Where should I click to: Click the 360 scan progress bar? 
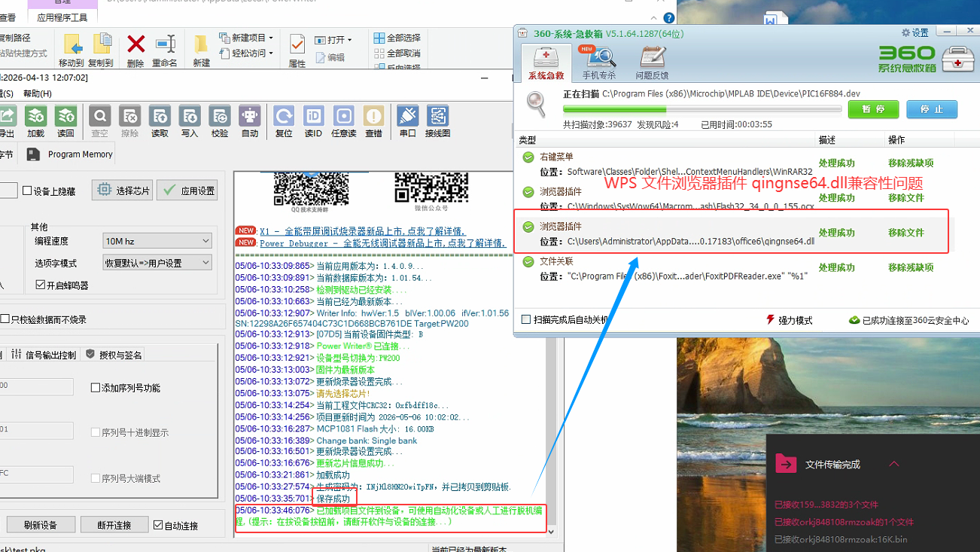point(702,109)
